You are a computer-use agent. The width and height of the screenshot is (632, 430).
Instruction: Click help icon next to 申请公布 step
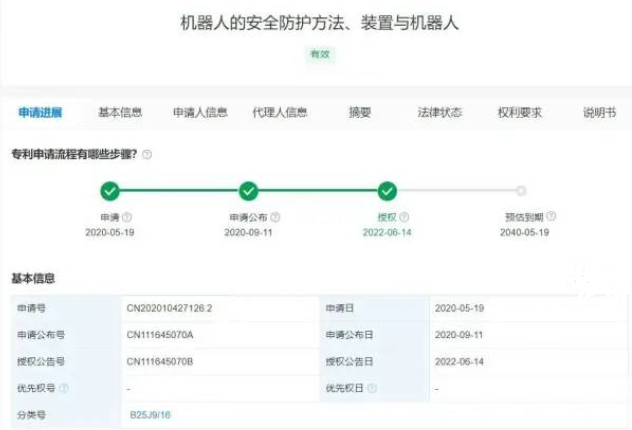(275, 217)
